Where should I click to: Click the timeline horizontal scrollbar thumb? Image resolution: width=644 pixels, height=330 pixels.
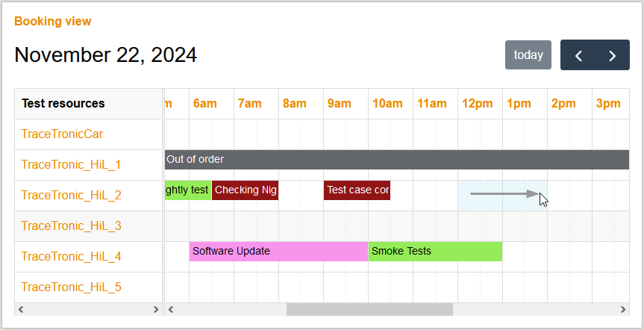[x=369, y=309]
